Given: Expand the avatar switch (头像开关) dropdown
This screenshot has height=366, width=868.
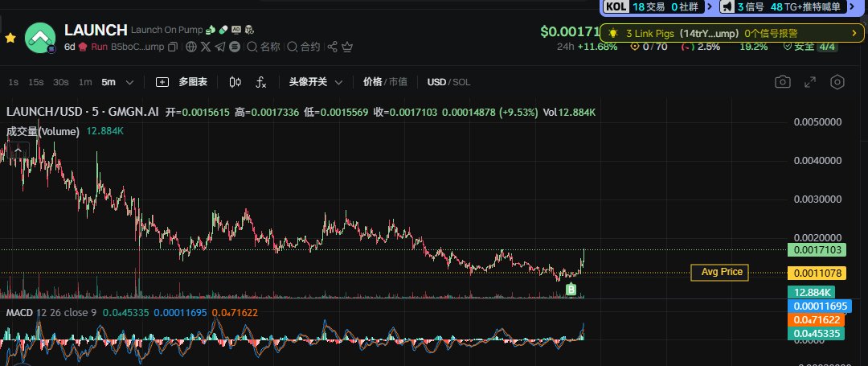Looking at the screenshot, I should click(x=316, y=82).
